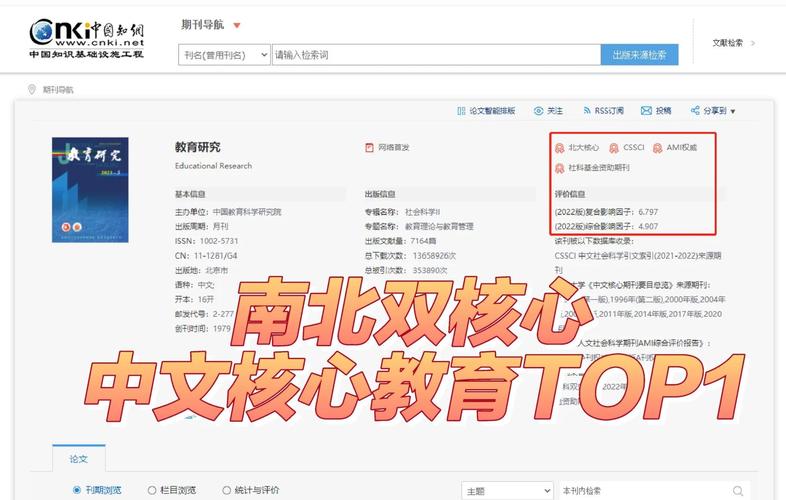
Task: Open the 主题 search field dropdown
Action: pyautogui.click(x=507, y=491)
